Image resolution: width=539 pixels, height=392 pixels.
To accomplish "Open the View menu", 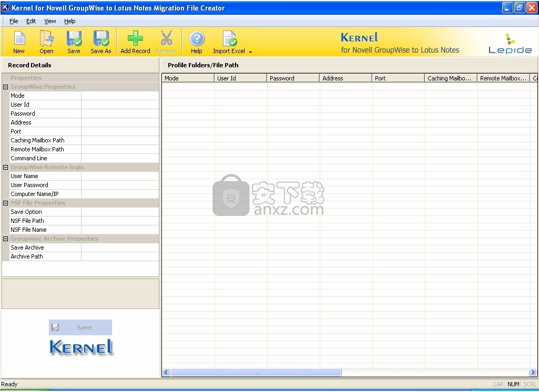I will pos(50,21).
